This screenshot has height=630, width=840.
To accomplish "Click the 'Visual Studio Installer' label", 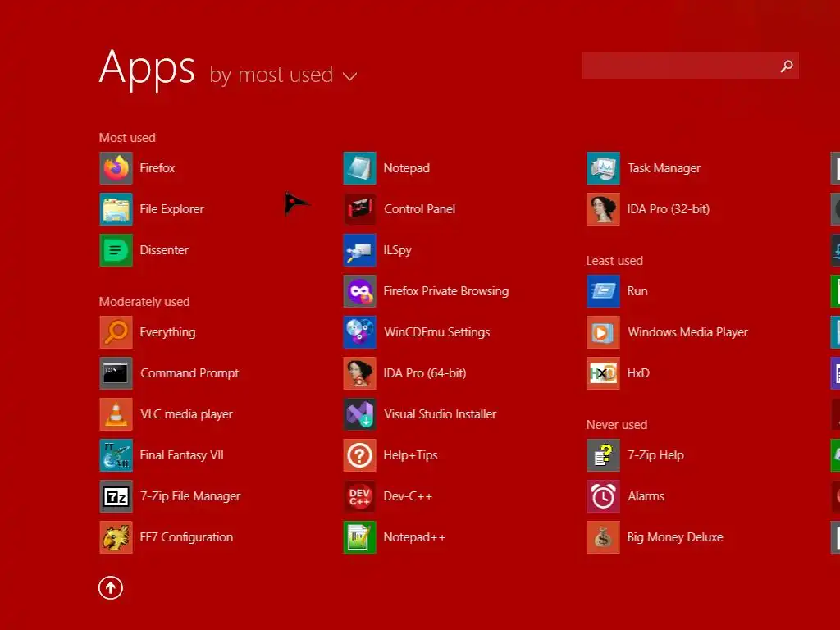I will coord(441,414).
